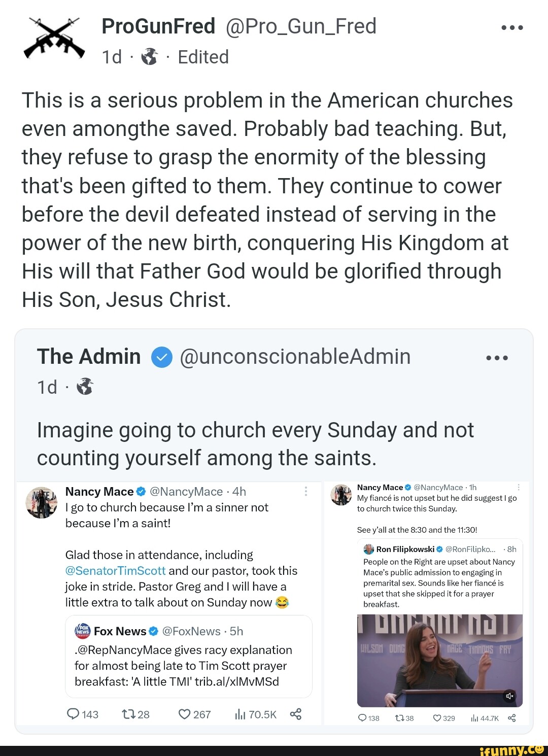Image resolution: width=548 pixels, height=756 pixels.
Task: Open the Fox News logo avatar
Action: pos(82,631)
